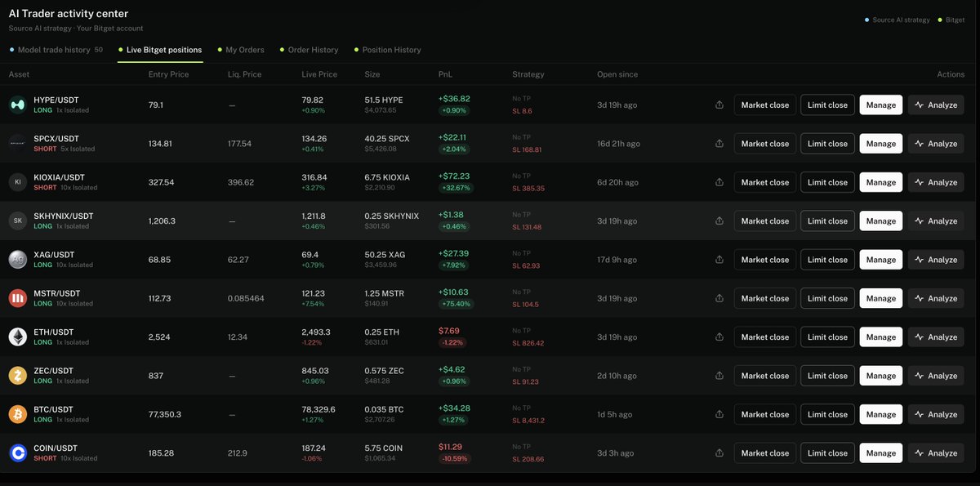Click the share icon in ZEC/USDT row

point(719,376)
